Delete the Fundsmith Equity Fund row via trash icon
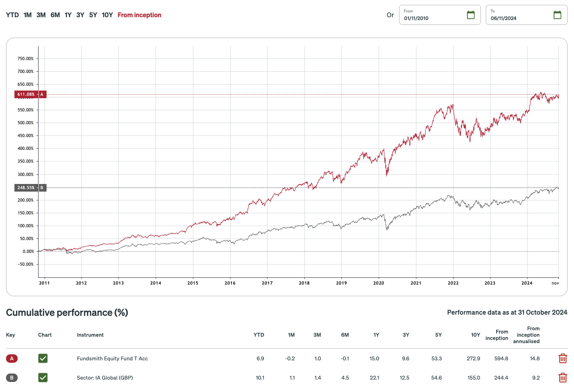This screenshot has width=574, height=392. 563,358
